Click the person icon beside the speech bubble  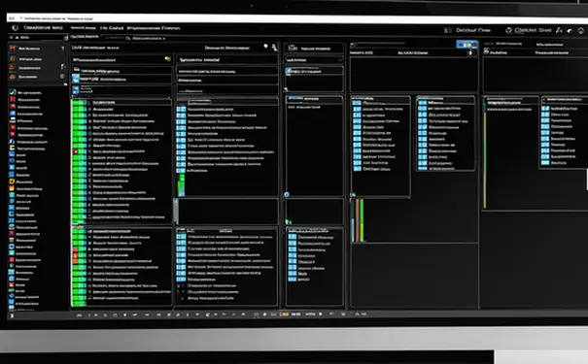[274, 48]
